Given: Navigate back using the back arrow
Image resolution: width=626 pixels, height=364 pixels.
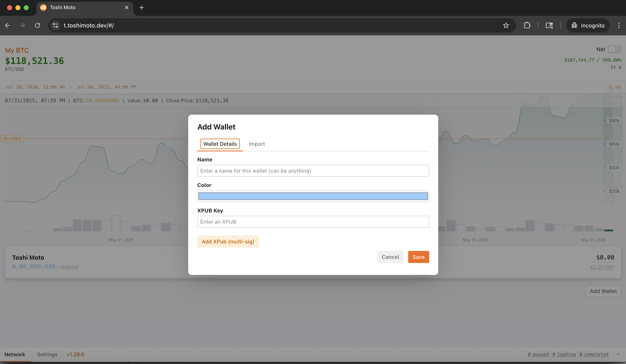Looking at the screenshot, I should pos(7,25).
